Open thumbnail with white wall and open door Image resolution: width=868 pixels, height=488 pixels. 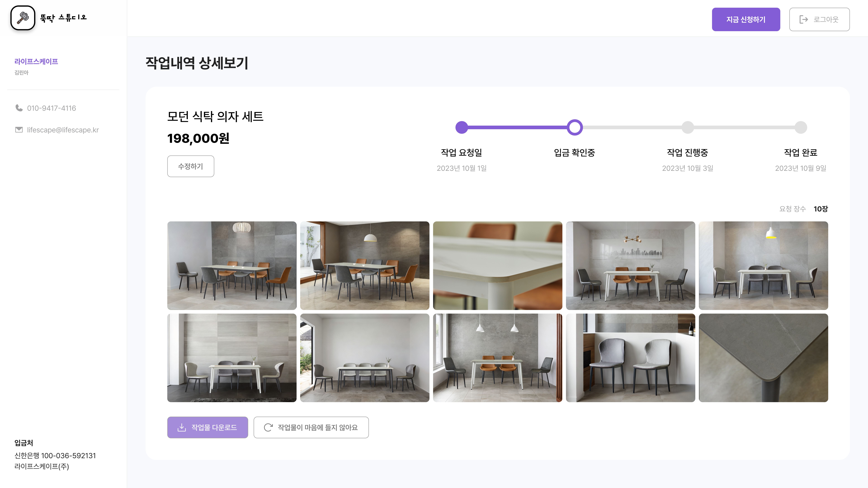[x=365, y=358]
